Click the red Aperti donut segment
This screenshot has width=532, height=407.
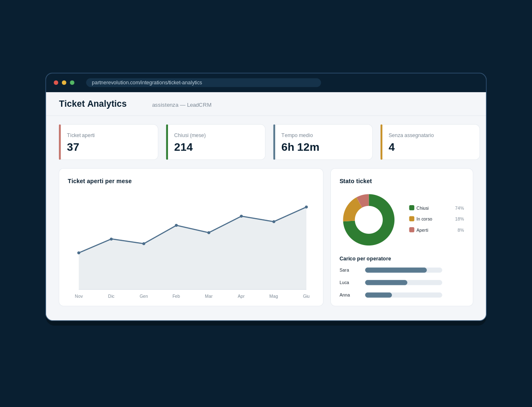coord(364,201)
